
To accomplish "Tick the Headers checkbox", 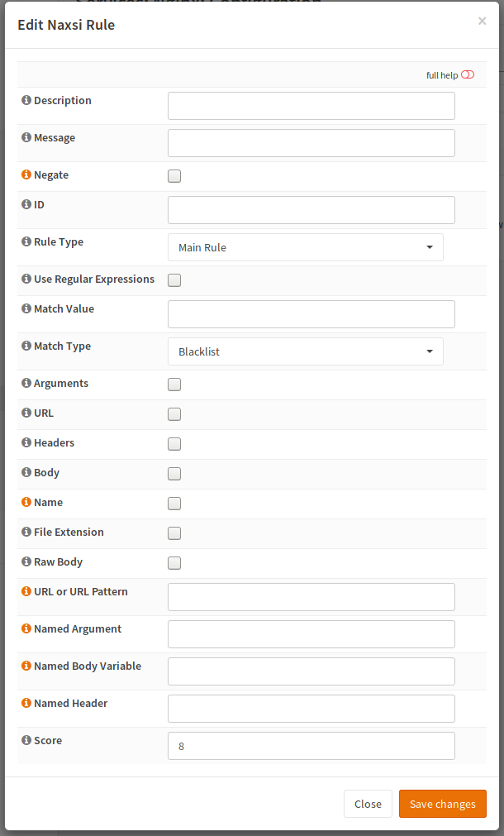I will click(174, 444).
